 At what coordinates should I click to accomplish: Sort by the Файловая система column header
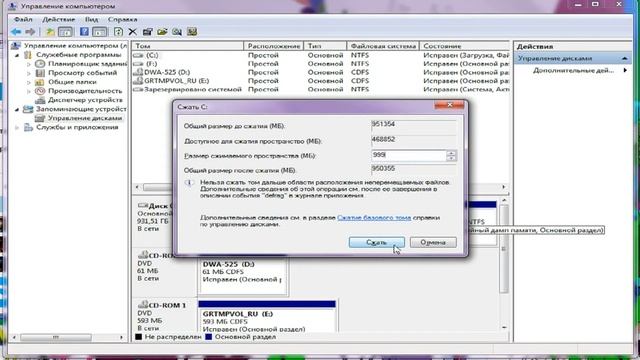coord(383,46)
